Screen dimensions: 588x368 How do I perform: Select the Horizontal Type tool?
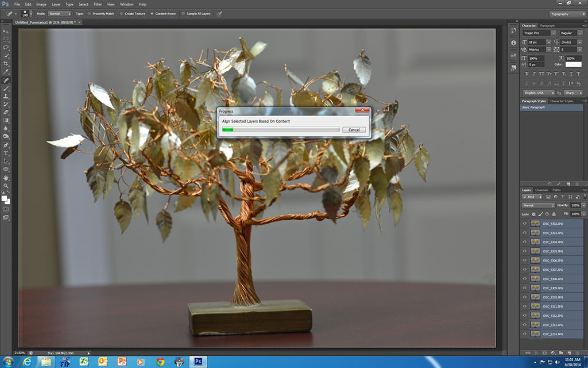pos(6,153)
